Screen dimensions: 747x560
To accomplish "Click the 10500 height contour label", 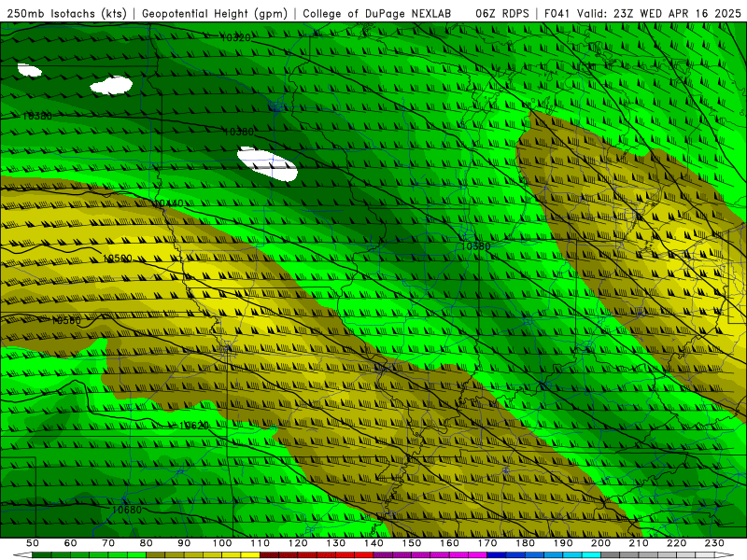I will coord(118,259).
